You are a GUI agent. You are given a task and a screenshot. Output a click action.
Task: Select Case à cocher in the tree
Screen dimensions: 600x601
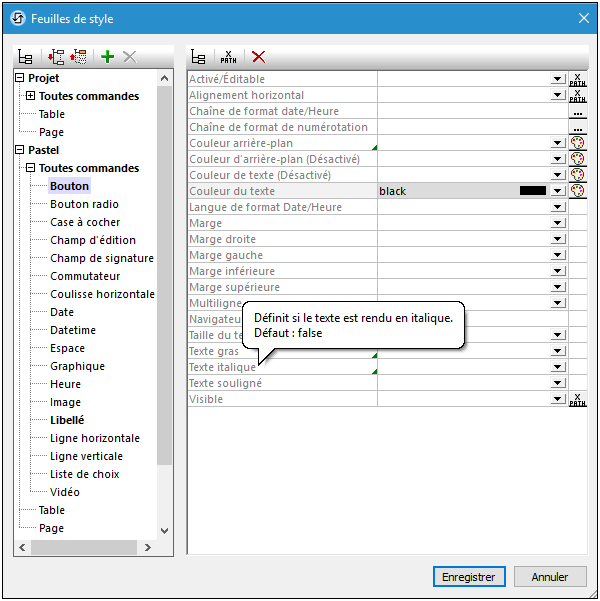click(x=85, y=222)
